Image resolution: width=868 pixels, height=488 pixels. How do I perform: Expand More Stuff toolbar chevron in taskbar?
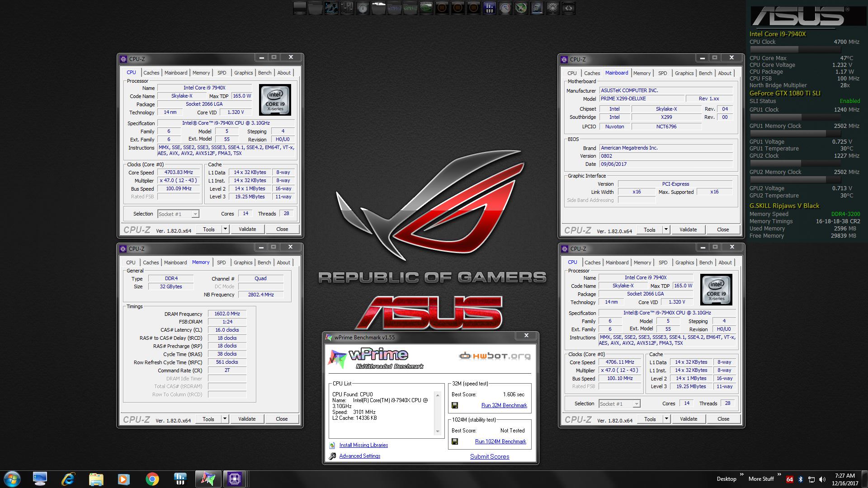coord(779,474)
